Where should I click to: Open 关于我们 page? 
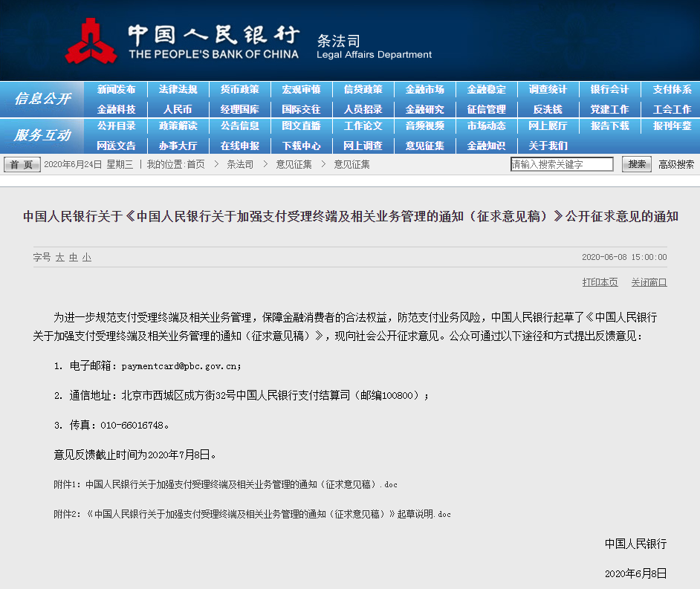tap(548, 146)
